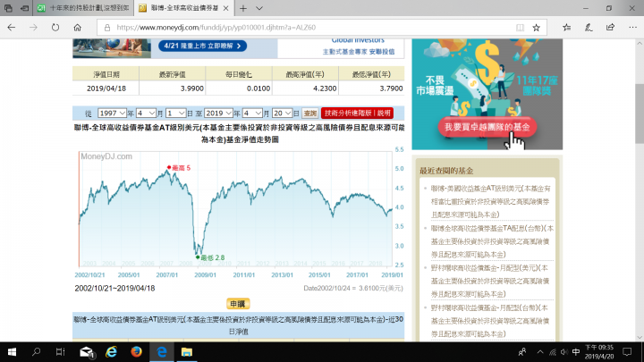Click the 申購 subscribe button

[x=238, y=304]
